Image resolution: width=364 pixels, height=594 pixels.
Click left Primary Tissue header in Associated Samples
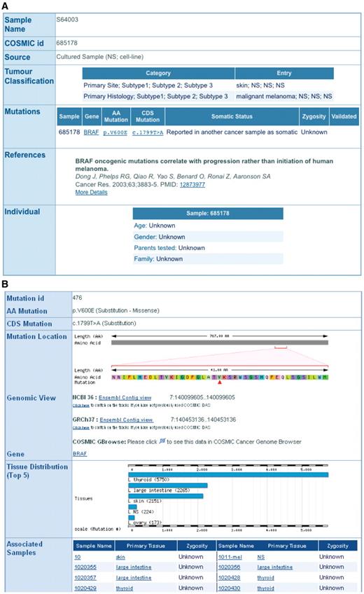point(146,546)
